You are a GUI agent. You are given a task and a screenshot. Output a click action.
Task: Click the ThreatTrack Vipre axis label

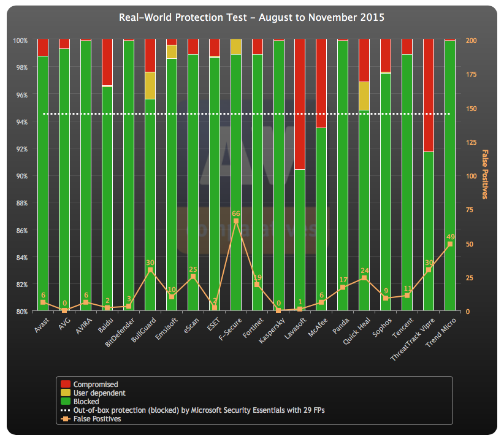413,339
